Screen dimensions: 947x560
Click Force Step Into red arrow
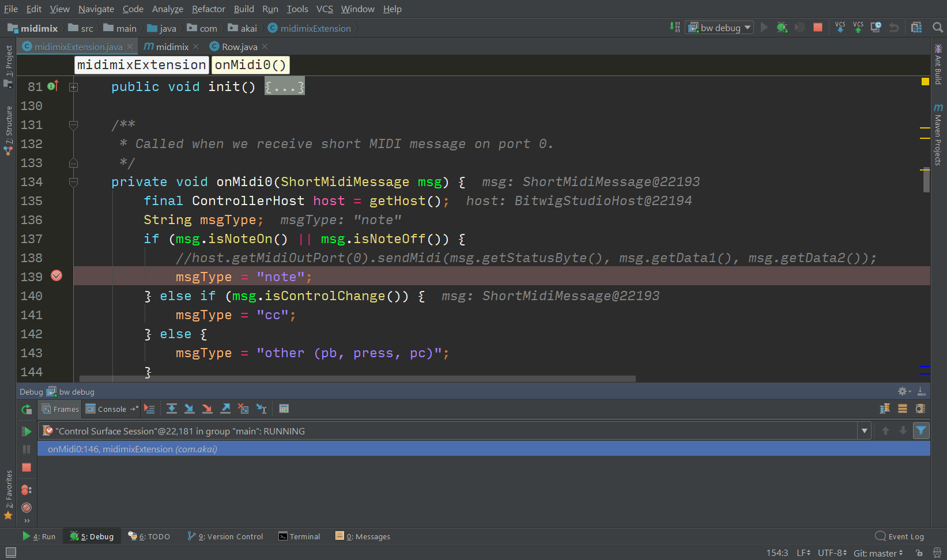207,409
